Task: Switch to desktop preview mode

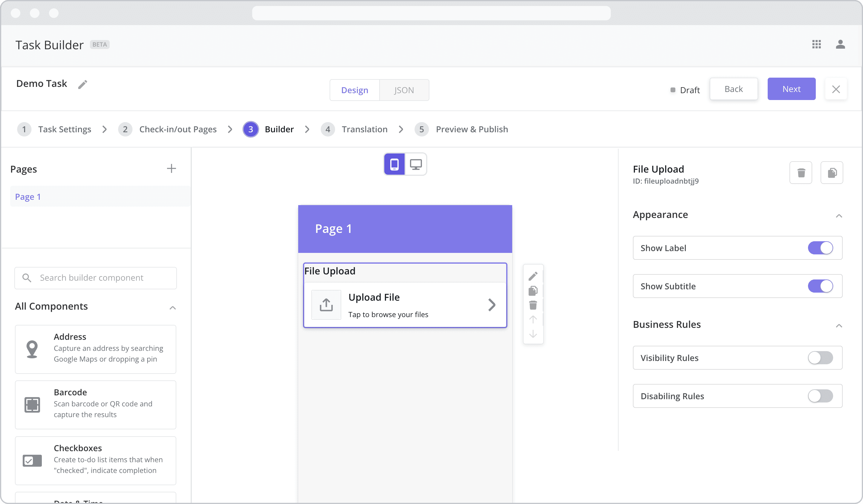Action: (416, 164)
